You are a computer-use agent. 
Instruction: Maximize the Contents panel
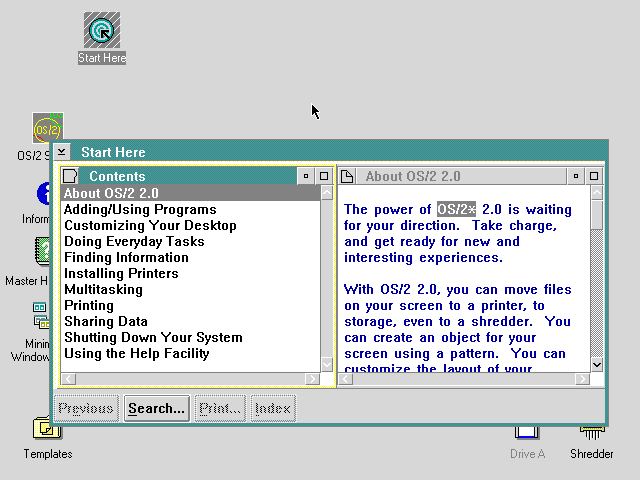click(323, 176)
